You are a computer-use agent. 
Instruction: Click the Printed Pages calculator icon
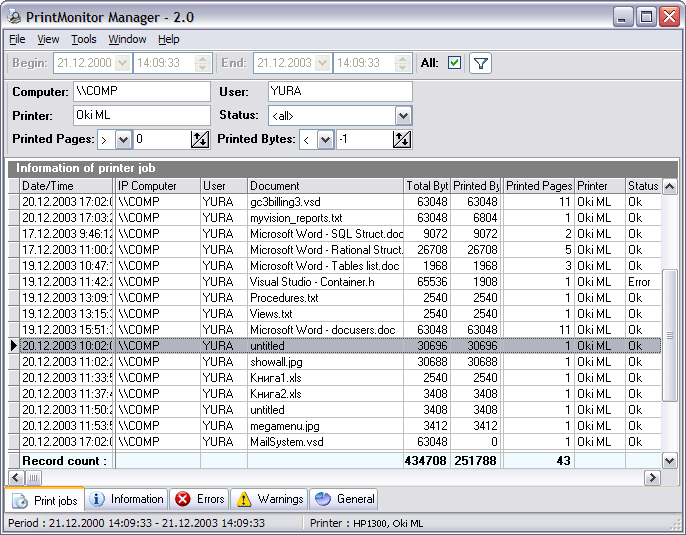pos(200,140)
